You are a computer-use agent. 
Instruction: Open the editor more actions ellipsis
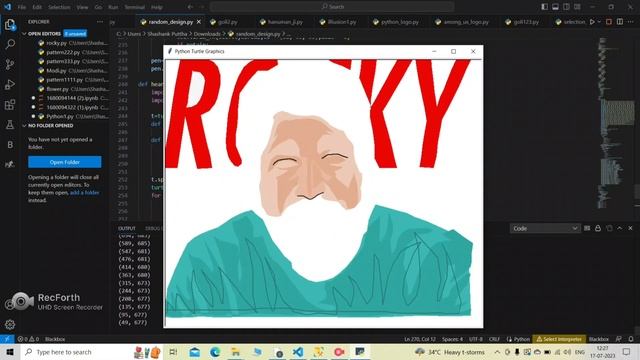click(x=631, y=22)
